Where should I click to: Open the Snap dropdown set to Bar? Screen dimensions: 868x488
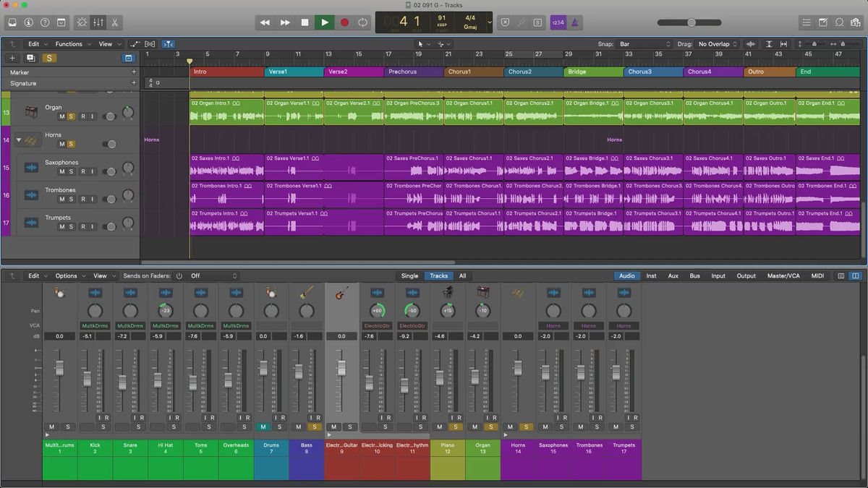pyautogui.click(x=645, y=44)
